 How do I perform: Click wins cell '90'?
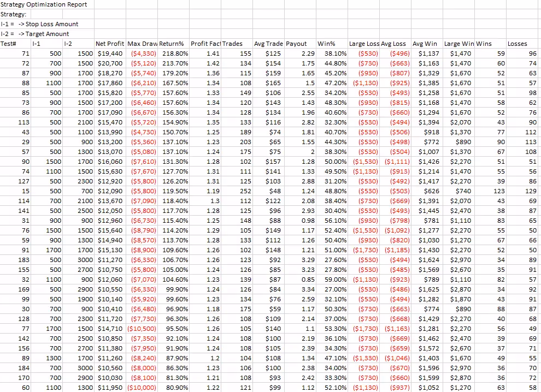click(x=491, y=142)
